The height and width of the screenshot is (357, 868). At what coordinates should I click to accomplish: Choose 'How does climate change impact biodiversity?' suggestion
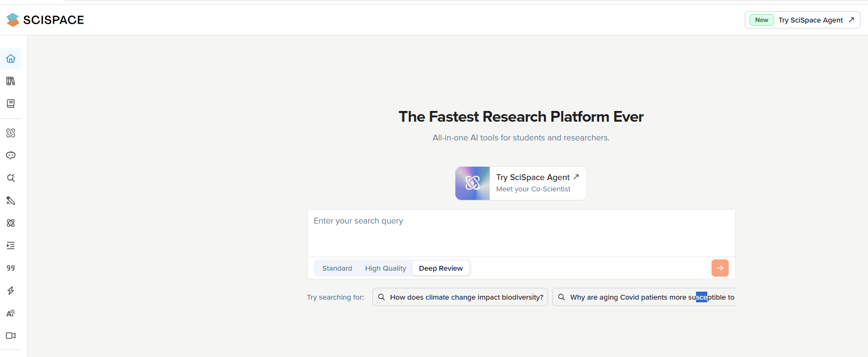[x=460, y=297]
